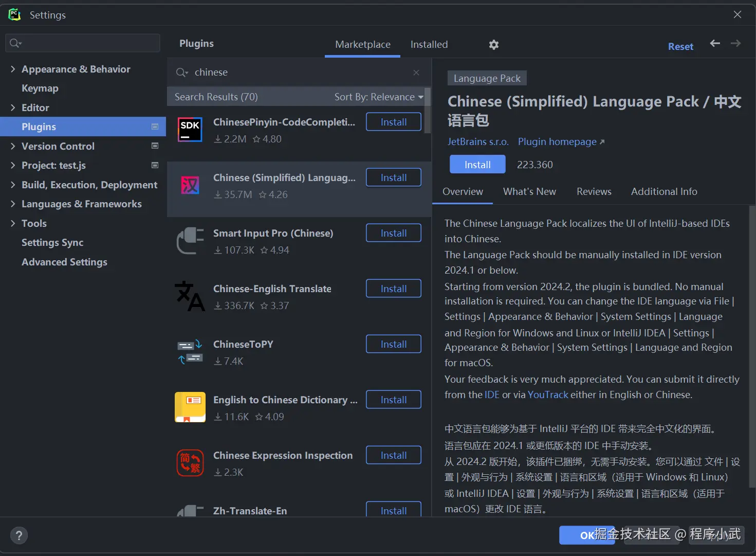Select Plugins in the settings tree
756x556 pixels.
pos(83,127)
